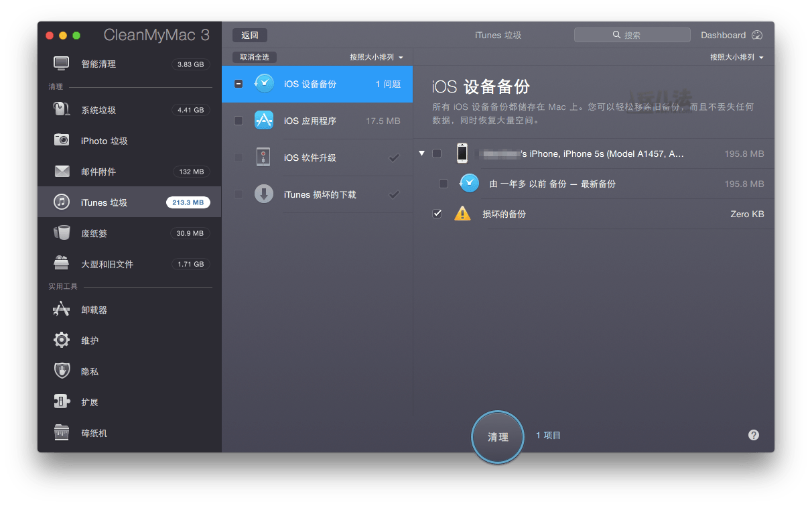
Task: Select 智能清理 in sidebar
Action: 129,64
